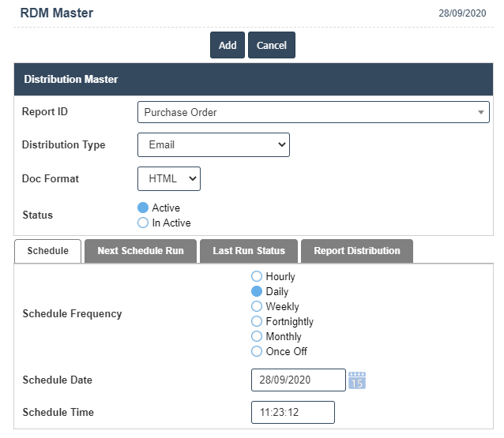The height and width of the screenshot is (438, 504).
Task: Click into the Schedule Date field
Action: pos(298,380)
